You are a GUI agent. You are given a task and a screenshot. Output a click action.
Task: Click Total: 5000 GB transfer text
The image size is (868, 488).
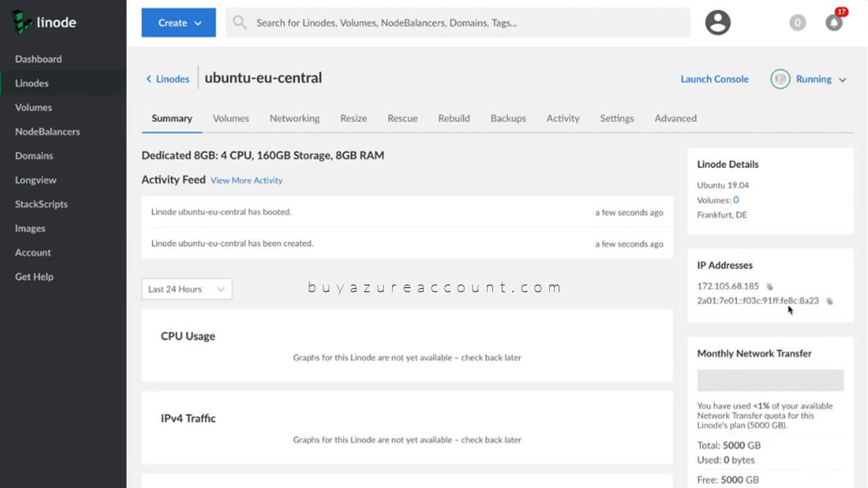pyautogui.click(x=729, y=445)
